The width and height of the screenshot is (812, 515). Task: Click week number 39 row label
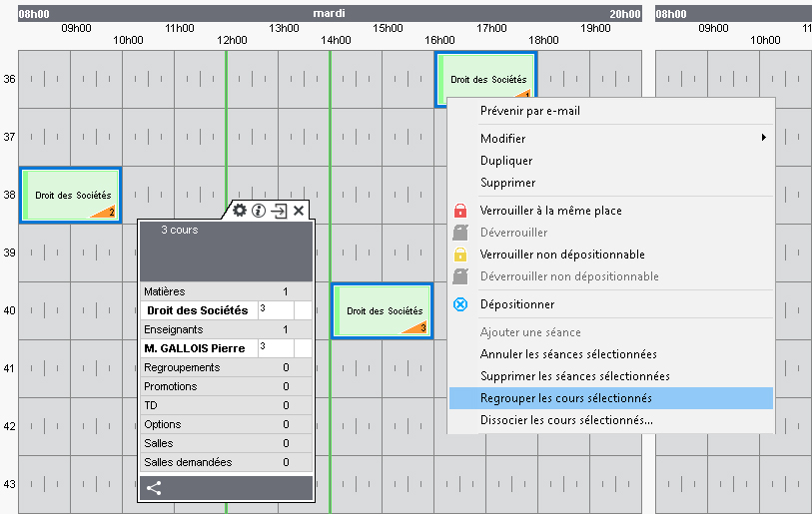click(9, 253)
